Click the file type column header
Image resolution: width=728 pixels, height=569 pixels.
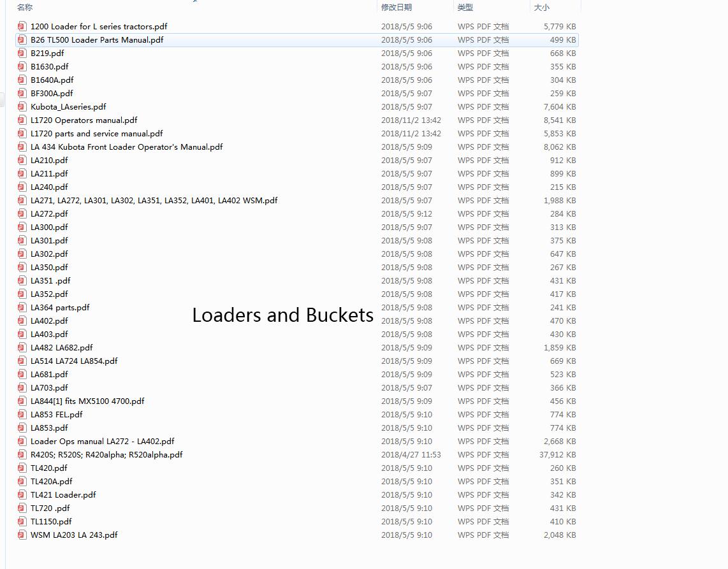pyautogui.click(x=465, y=7)
